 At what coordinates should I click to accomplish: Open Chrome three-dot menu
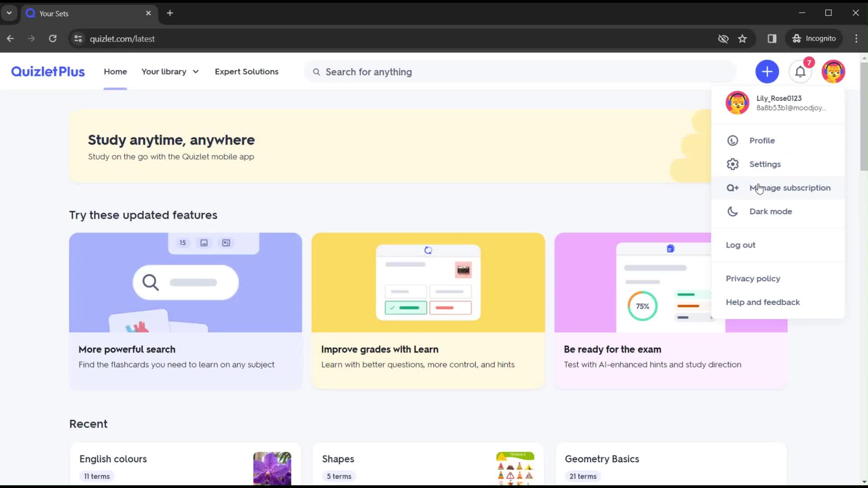(856, 38)
